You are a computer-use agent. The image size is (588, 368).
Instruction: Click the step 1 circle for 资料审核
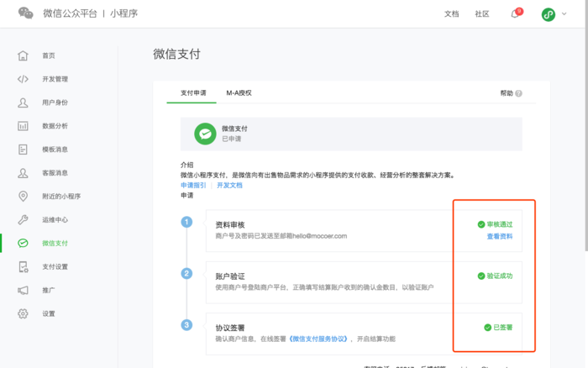point(186,222)
